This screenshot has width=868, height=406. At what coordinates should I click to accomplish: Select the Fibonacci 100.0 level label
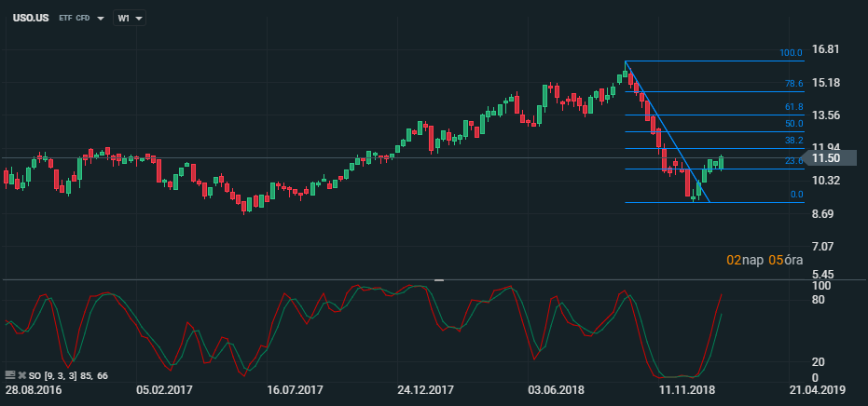tap(791, 53)
